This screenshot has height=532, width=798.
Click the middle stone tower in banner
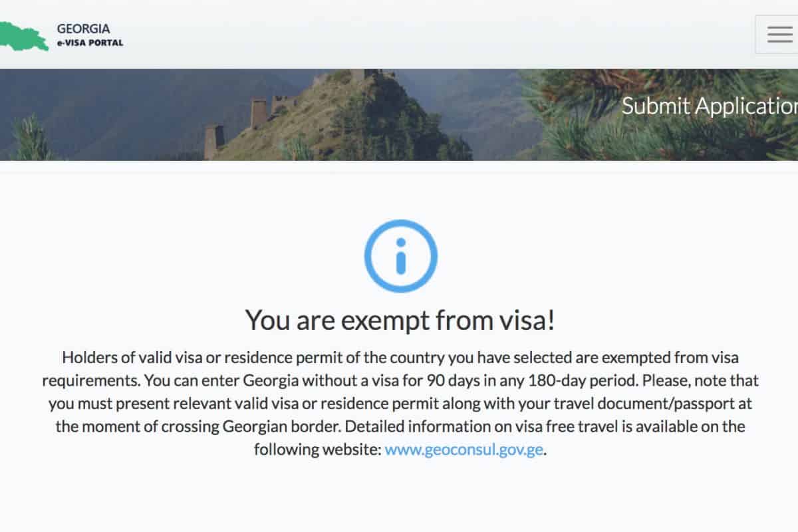pyautogui.click(x=258, y=113)
